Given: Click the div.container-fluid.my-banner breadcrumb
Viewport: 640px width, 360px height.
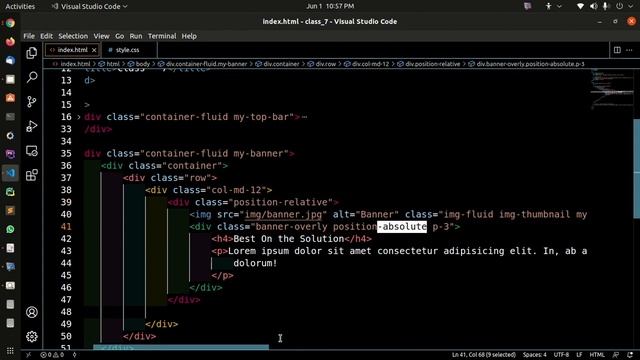Looking at the screenshot, I should [202, 64].
